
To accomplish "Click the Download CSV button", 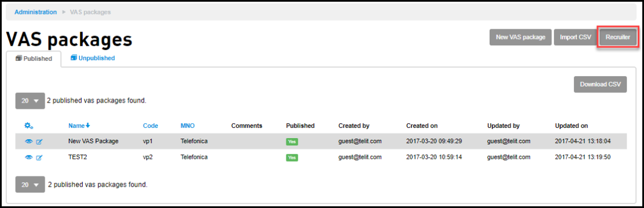I will [600, 84].
